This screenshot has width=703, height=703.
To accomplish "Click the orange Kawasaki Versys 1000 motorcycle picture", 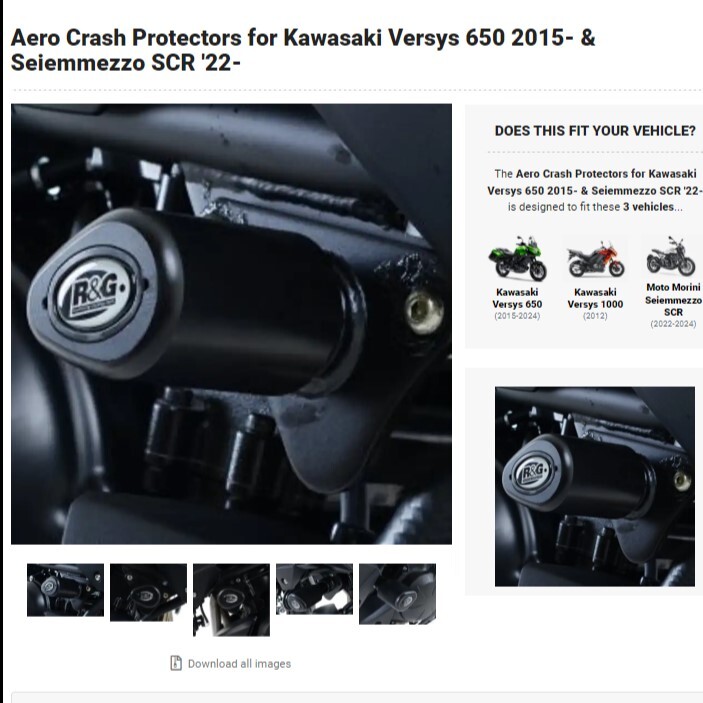I will [595, 260].
